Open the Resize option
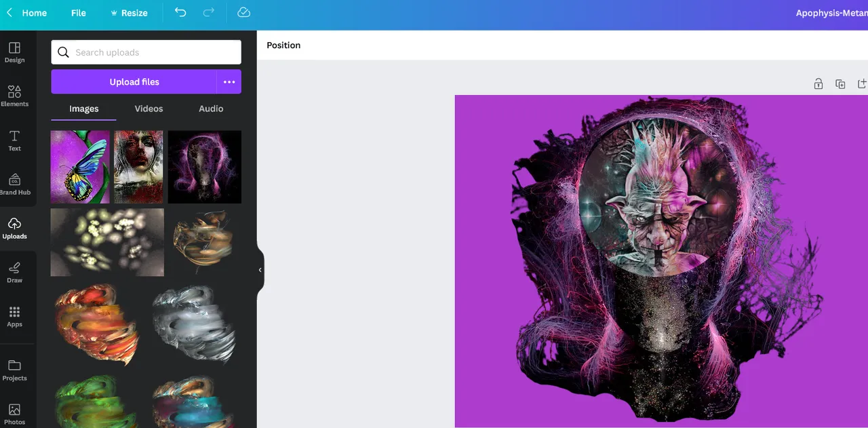The width and height of the screenshot is (868, 428). point(129,13)
